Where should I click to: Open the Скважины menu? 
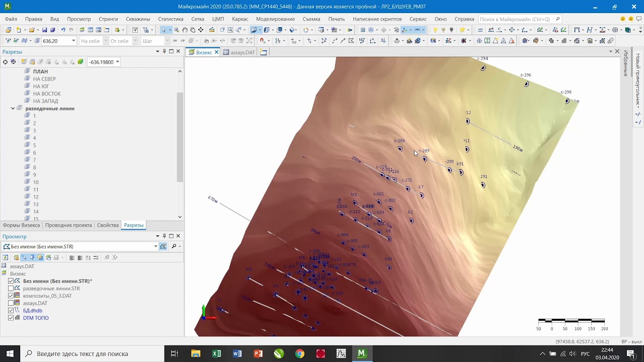coord(138,19)
